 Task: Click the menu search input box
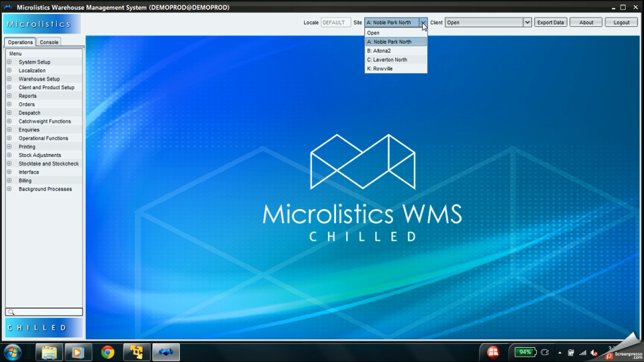click(44, 312)
